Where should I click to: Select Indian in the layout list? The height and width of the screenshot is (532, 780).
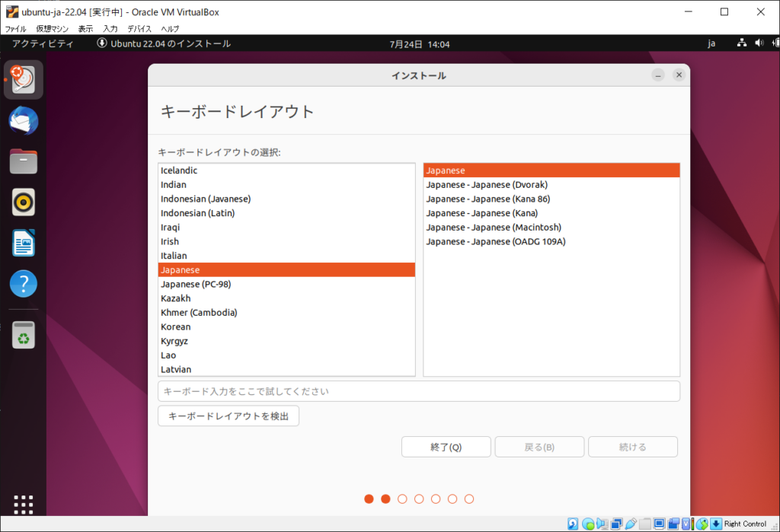click(x=286, y=184)
